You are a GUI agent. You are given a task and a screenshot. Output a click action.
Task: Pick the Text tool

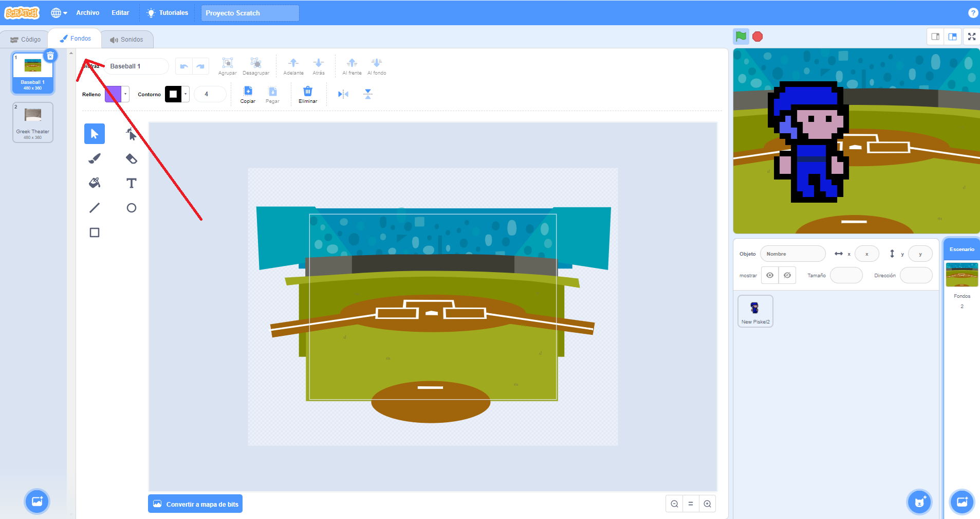(132, 183)
